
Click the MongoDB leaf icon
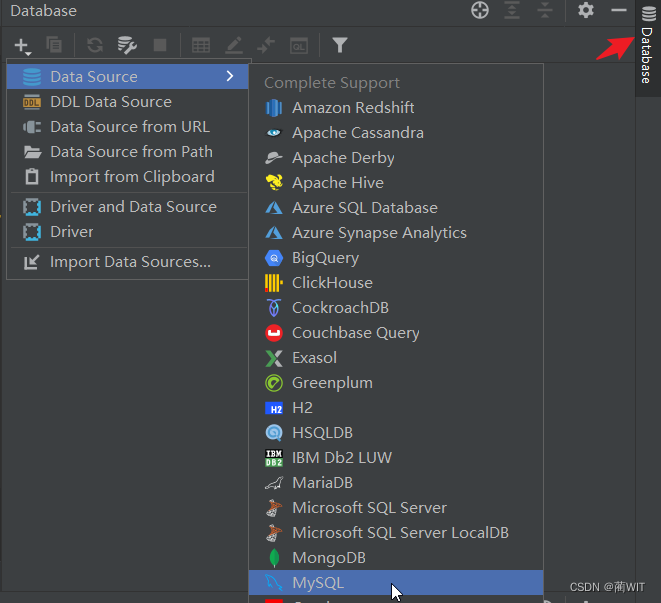coord(274,558)
